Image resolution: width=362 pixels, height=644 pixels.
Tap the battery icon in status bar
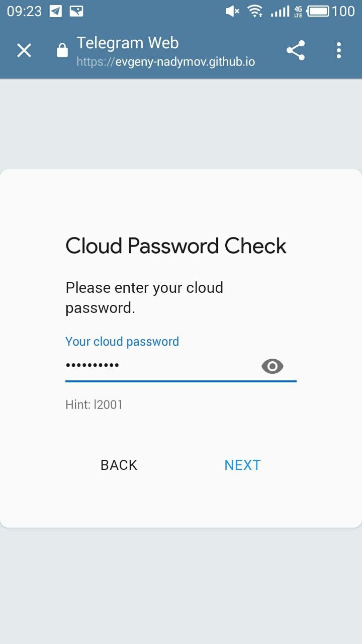(318, 11)
